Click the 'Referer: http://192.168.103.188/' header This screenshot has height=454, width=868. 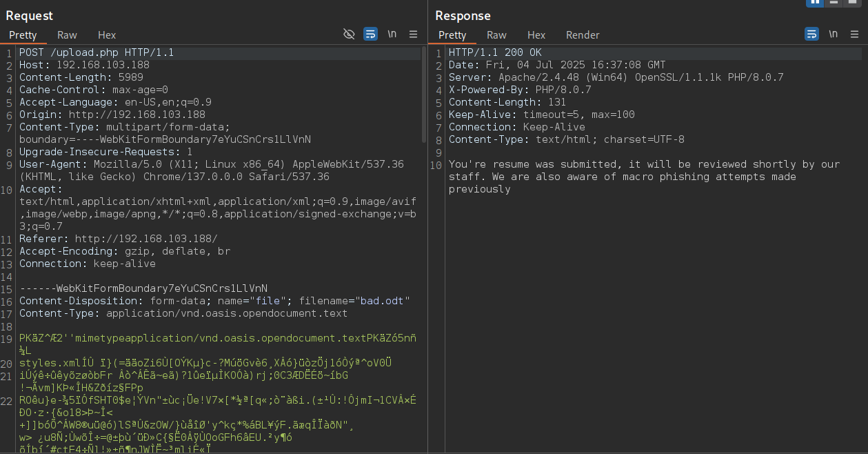(119, 239)
